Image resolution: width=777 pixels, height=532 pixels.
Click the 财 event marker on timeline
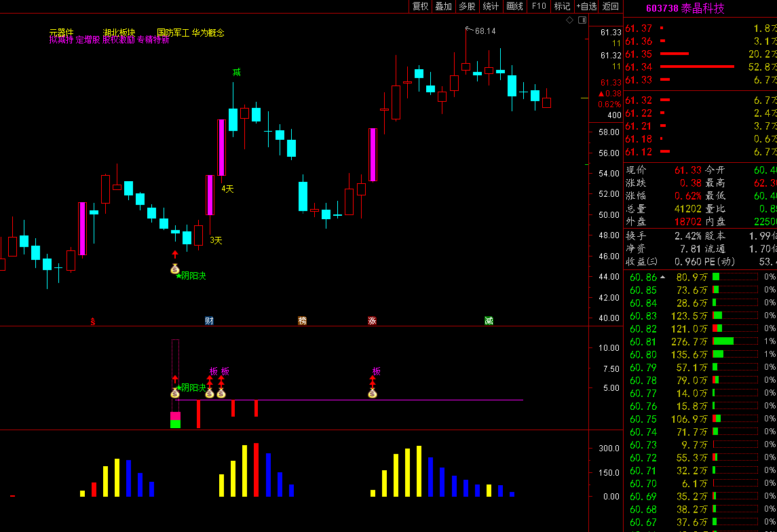pyautogui.click(x=209, y=321)
